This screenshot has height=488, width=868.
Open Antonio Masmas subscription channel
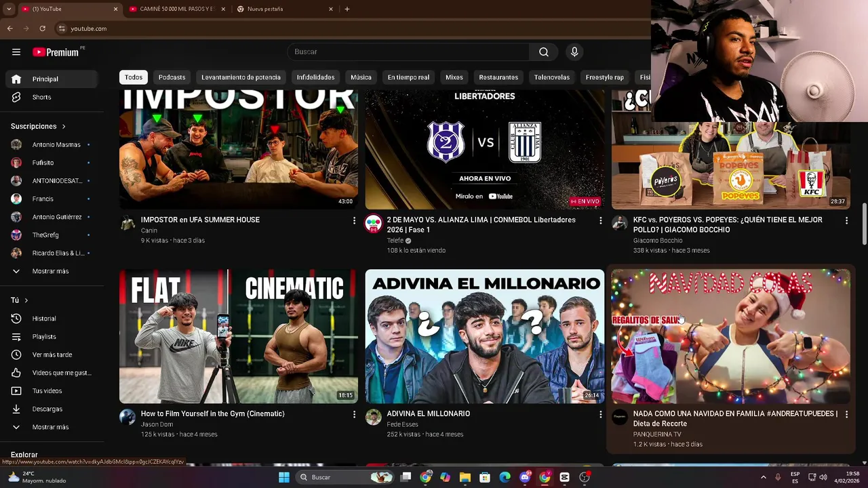pos(52,144)
